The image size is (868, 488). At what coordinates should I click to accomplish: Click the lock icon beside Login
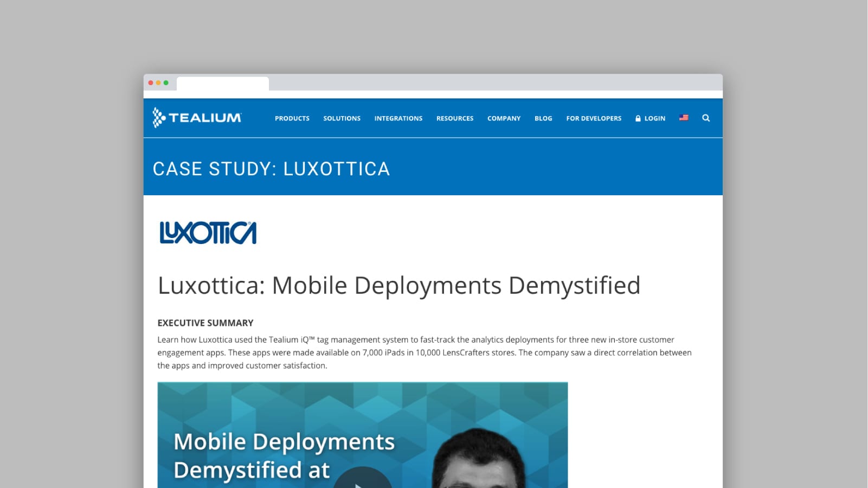[638, 118]
